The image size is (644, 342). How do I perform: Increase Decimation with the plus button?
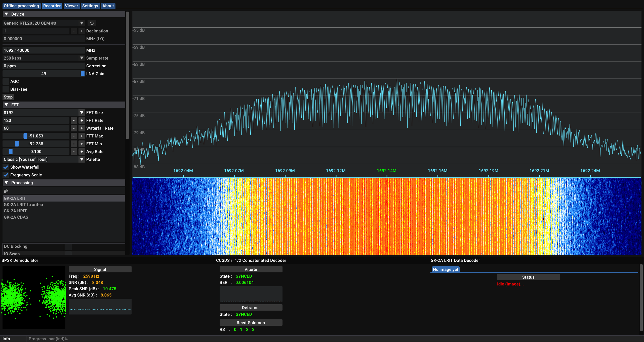click(x=82, y=31)
